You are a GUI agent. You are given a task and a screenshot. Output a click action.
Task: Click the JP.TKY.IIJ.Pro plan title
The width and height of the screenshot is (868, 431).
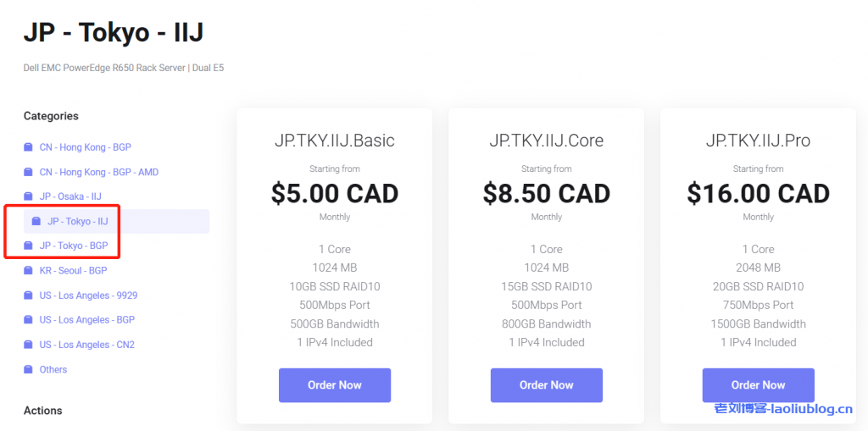759,141
